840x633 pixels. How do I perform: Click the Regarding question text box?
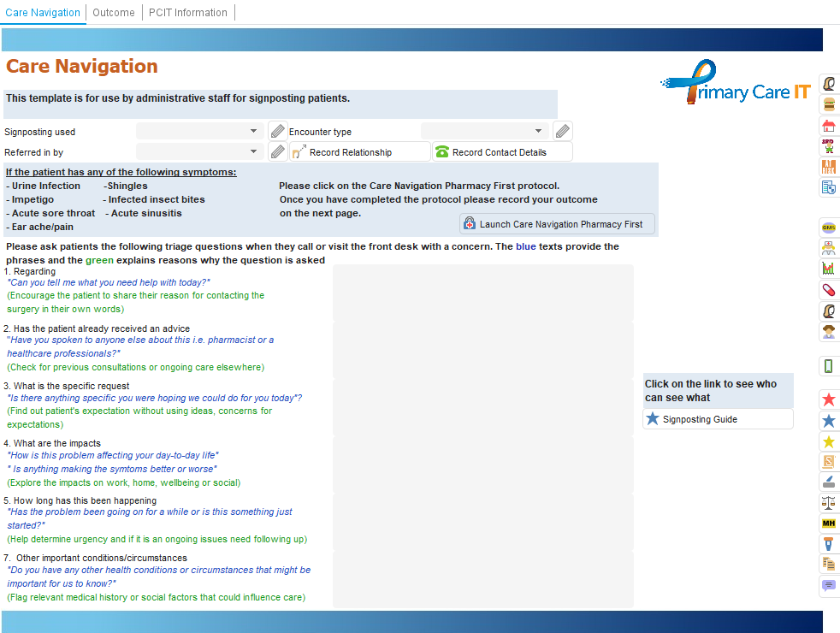pos(482,293)
